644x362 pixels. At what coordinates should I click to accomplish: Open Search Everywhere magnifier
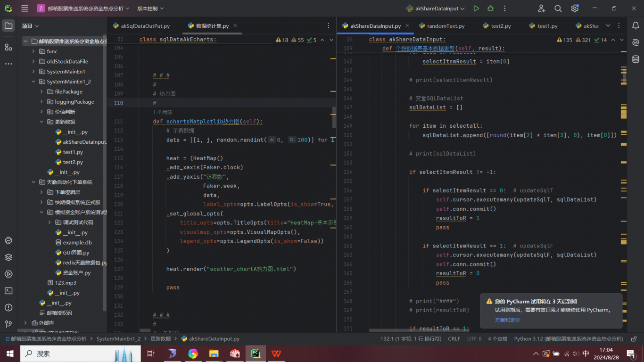[x=558, y=8]
